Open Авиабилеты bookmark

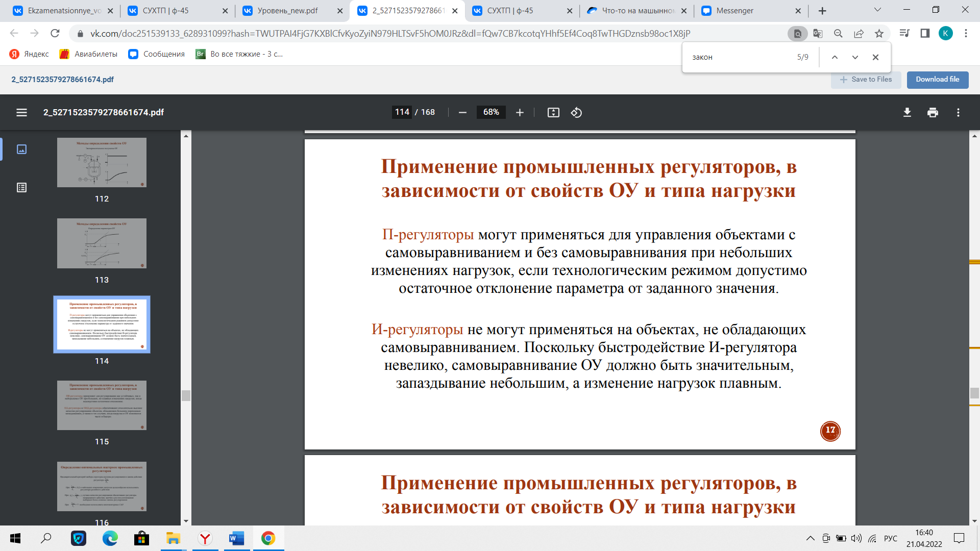click(x=88, y=54)
